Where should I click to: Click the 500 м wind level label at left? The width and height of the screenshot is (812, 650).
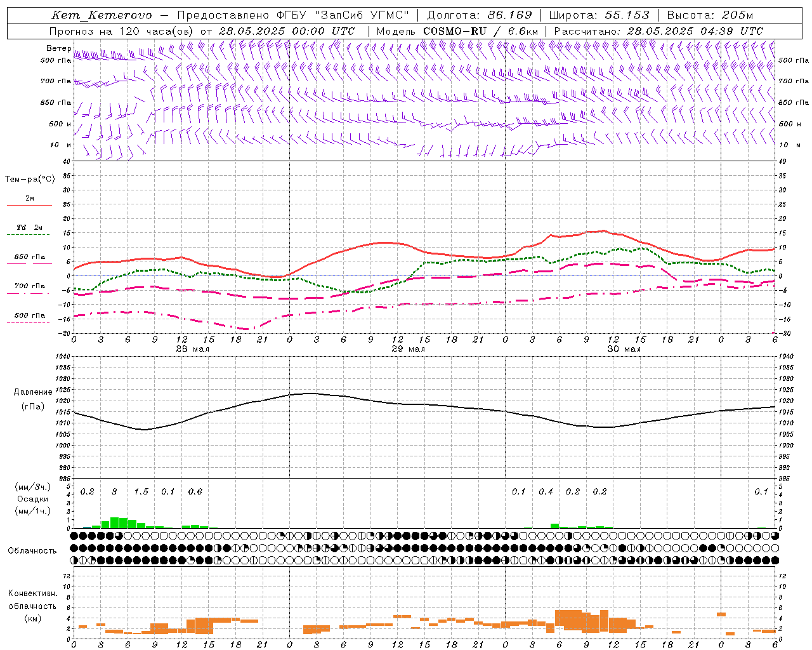click(x=60, y=124)
